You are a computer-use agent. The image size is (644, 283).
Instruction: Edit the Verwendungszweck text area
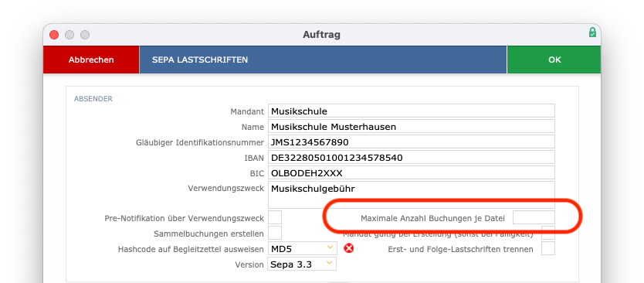[411, 195]
